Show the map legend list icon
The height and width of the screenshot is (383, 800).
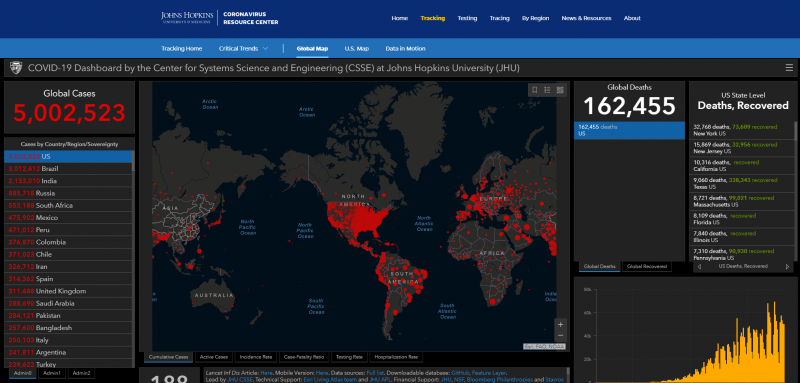[547, 90]
